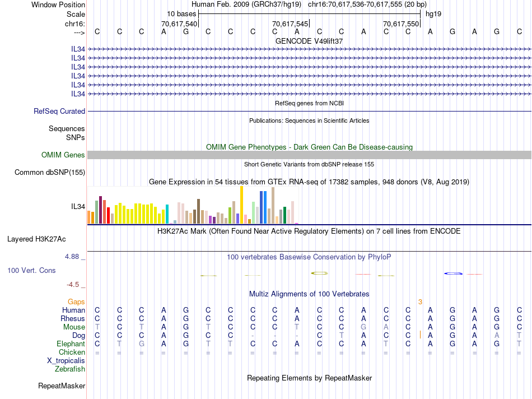This screenshot has height=399, width=532.
Task: Click the gray OMIM Genes bar
Action: pyautogui.click(x=309, y=155)
